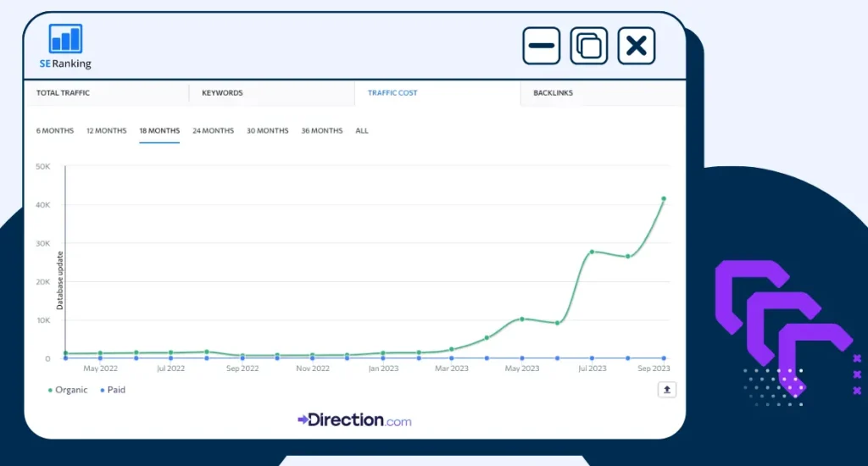Open the Backlinks tab

tap(553, 93)
